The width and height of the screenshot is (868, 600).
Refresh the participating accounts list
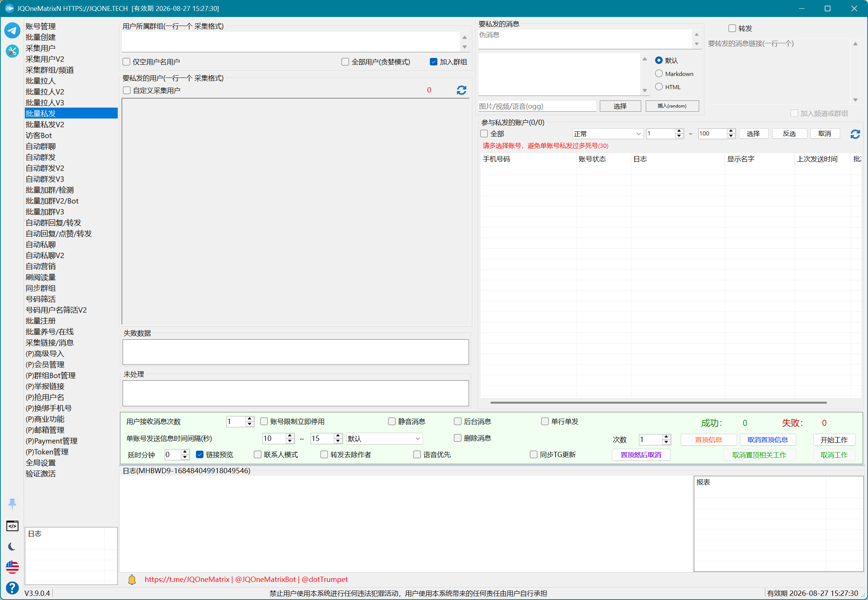tap(855, 134)
